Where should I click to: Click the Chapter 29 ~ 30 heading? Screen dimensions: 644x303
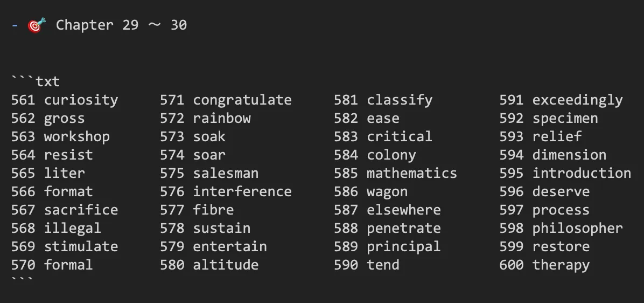(x=122, y=25)
